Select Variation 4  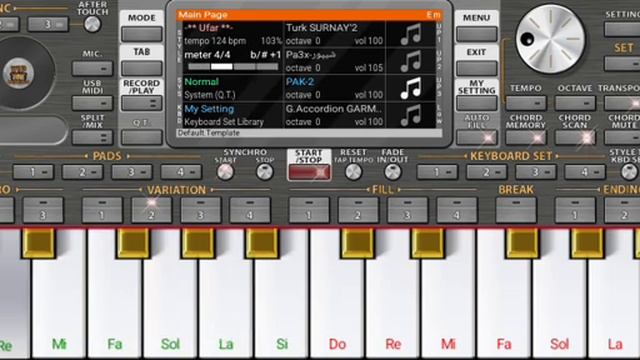[x=250, y=210]
